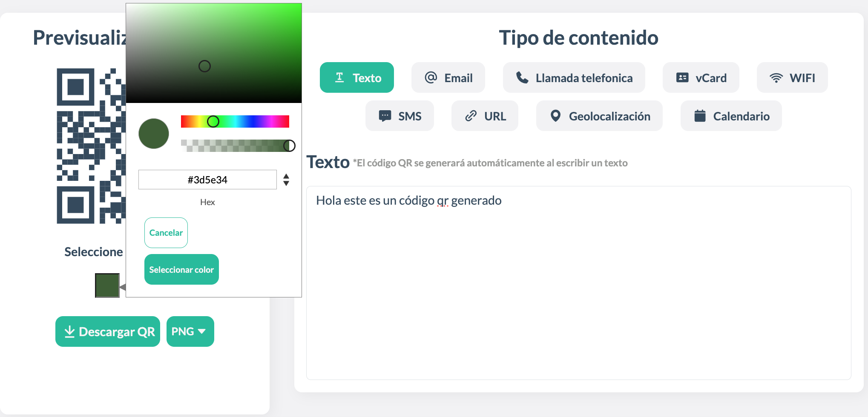Click the at-sign icon on Email
This screenshot has width=868, height=417.
431,77
